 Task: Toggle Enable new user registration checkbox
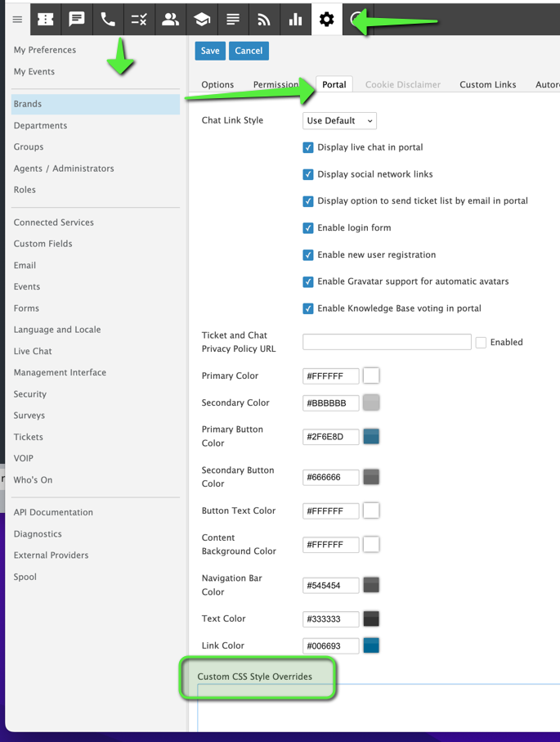tap(308, 255)
